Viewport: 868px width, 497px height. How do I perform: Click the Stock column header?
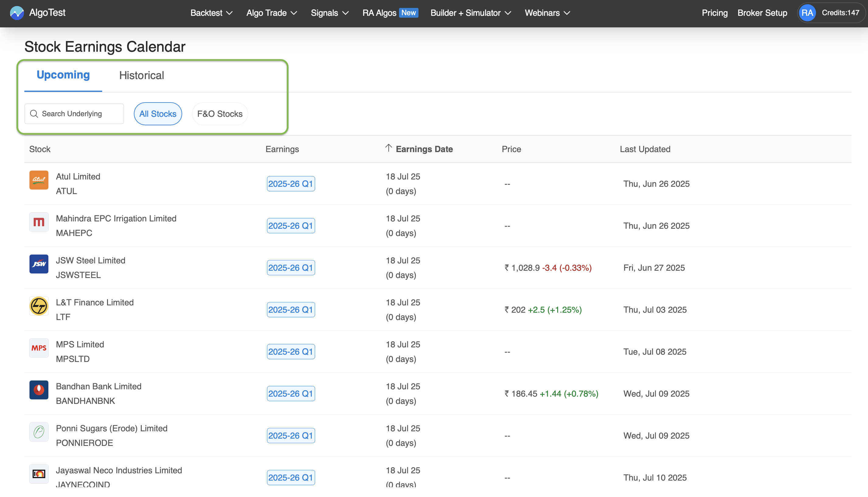[x=40, y=149]
